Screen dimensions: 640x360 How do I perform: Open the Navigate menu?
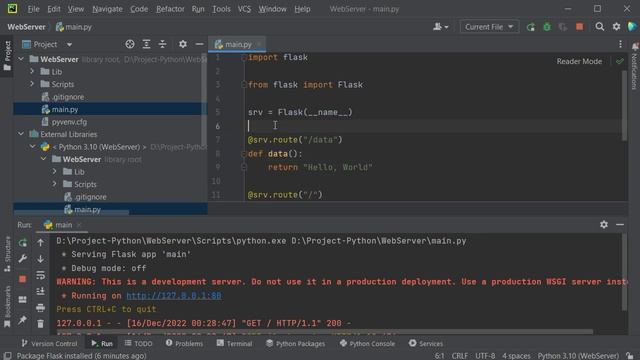pos(107,9)
